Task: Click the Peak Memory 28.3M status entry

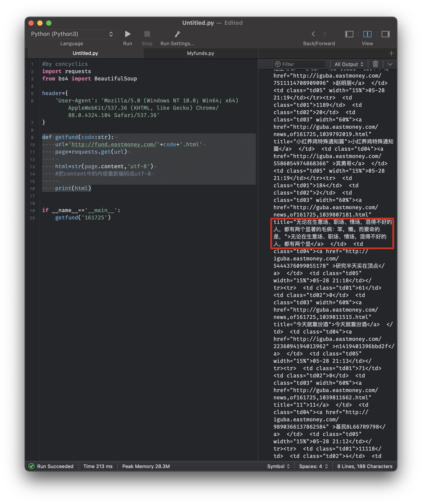Action: pyautogui.click(x=146, y=466)
